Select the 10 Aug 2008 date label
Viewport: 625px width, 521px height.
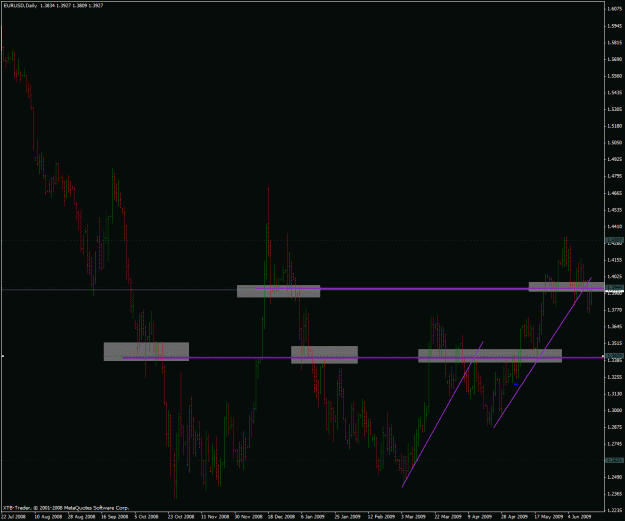click(x=48, y=517)
